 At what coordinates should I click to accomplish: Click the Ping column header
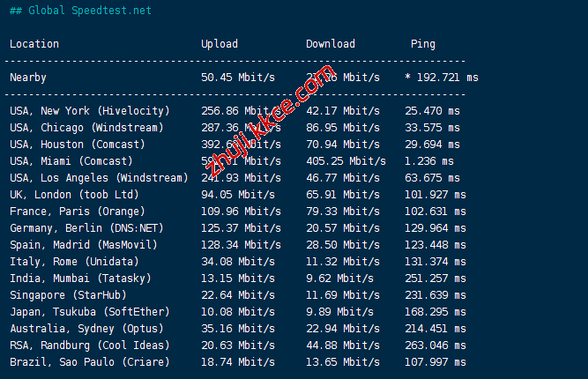[423, 44]
